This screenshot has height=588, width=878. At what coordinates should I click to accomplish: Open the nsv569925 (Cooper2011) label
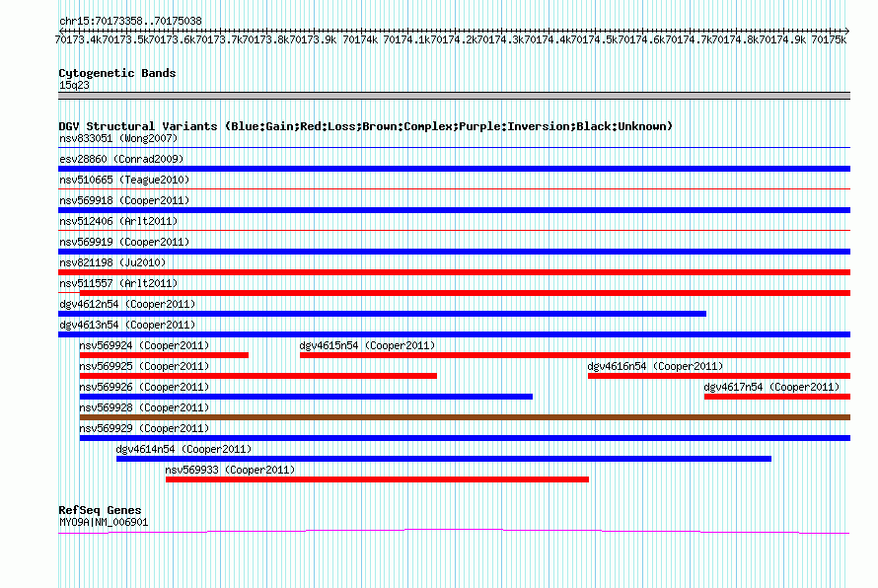pos(144,366)
